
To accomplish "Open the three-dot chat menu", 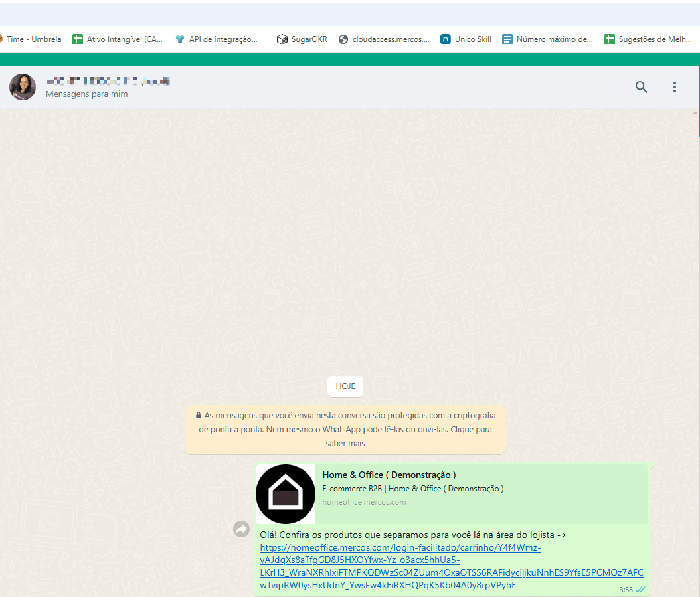I will (675, 87).
